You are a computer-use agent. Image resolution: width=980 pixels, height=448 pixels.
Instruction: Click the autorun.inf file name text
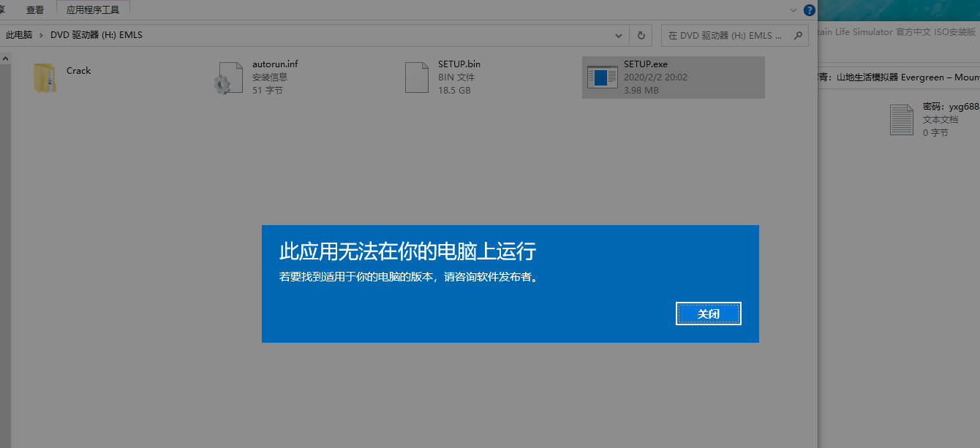pyautogui.click(x=275, y=64)
